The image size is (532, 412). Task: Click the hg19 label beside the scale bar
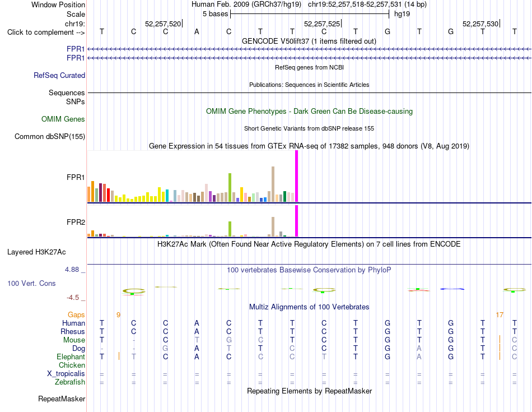click(402, 14)
